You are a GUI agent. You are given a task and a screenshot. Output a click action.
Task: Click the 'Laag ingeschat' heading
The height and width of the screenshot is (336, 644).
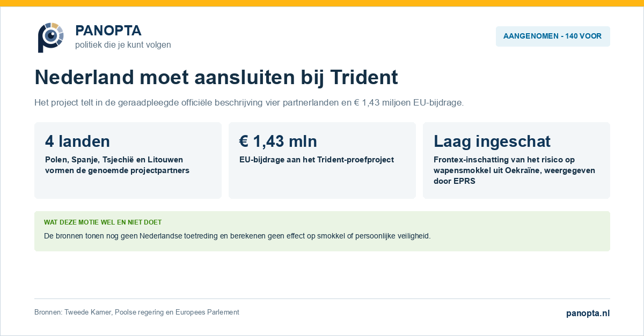[492, 141]
